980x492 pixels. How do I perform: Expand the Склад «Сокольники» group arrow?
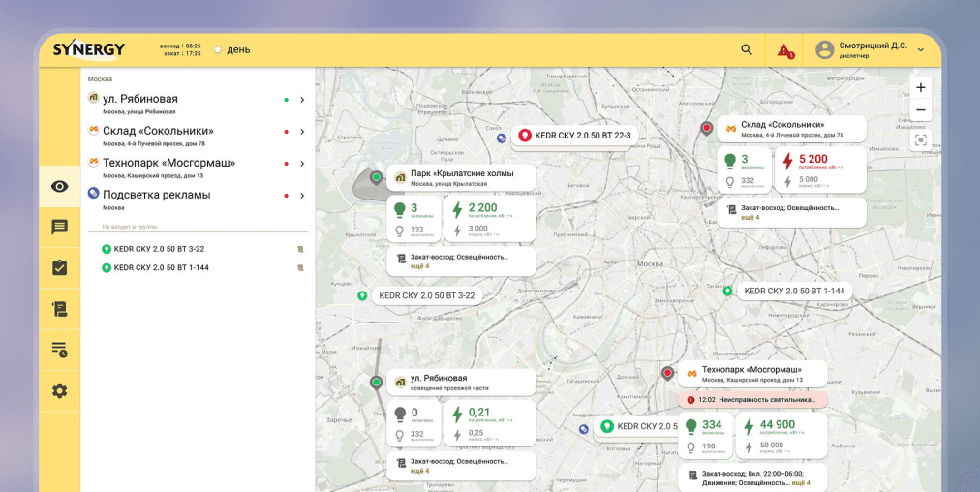pos(302,132)
